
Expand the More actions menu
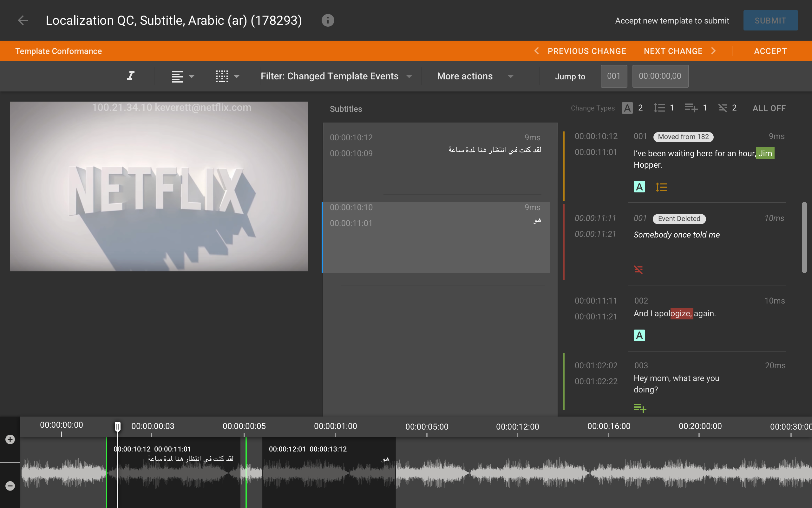(x=475, y=76)
